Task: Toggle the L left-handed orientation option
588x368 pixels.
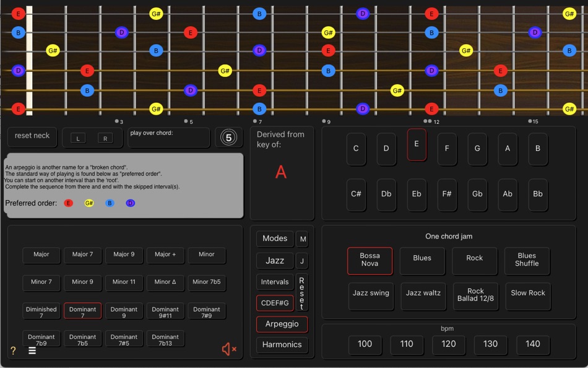Action: point(77,138)
